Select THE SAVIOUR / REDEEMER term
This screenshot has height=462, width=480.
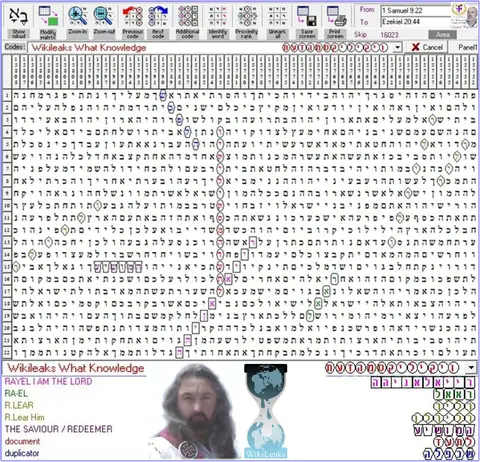pyautogui.click(x=58, y=429)
